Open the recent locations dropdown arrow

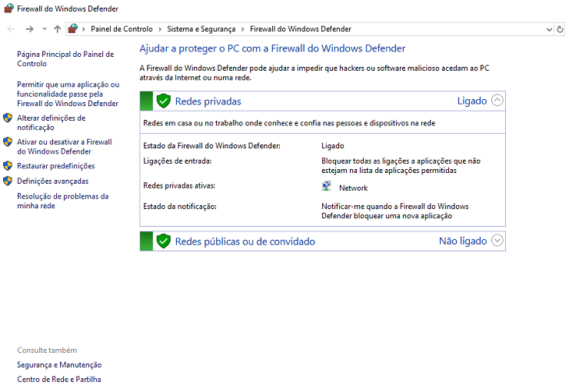point(45,28)
